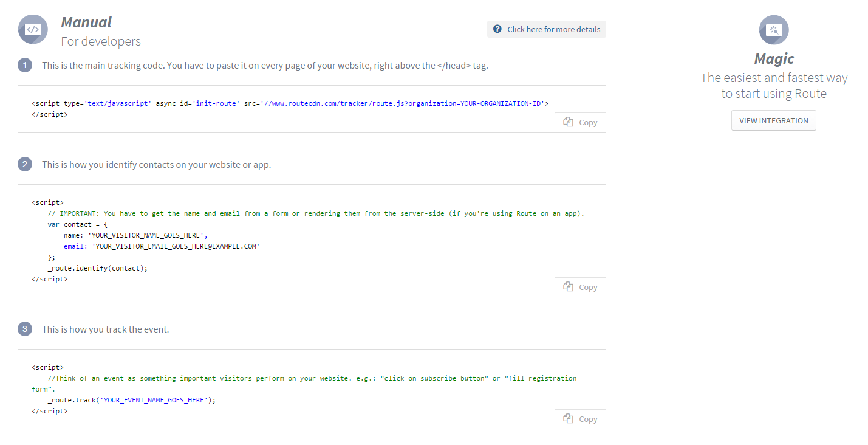868x445 pixels.
Task: Click inside the main tracking code box
Action: click(x=312, y=109)
